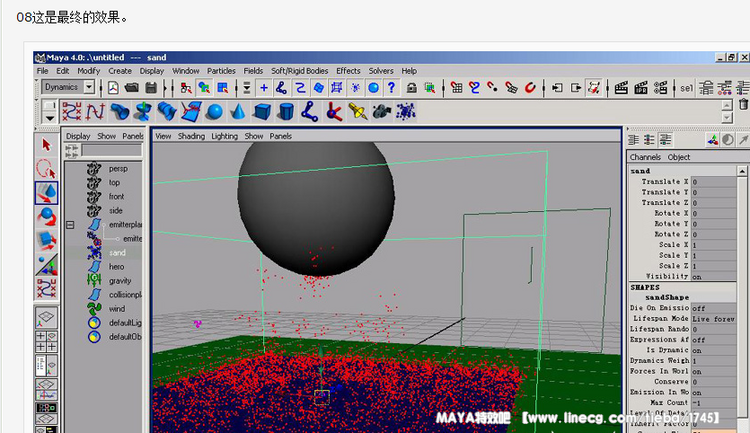
Task: Enable snap to grids magnet
Action: 456,88
